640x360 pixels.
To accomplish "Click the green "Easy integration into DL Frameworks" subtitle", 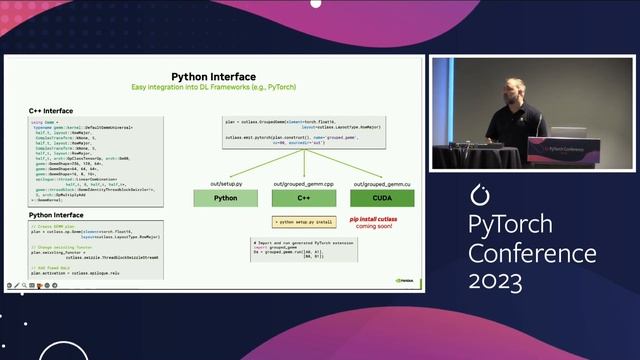I will [213, 87].
